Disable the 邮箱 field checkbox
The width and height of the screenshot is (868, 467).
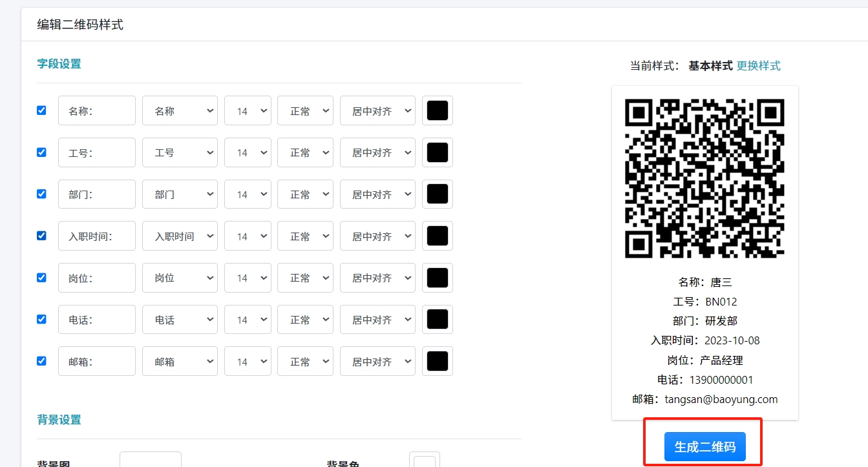[41, 361]
